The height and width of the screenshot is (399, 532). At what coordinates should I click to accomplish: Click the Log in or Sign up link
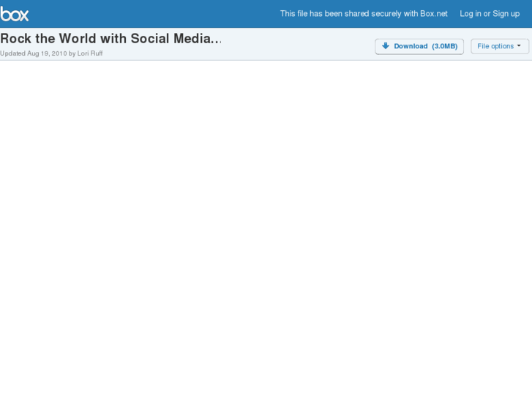(490, 14)
